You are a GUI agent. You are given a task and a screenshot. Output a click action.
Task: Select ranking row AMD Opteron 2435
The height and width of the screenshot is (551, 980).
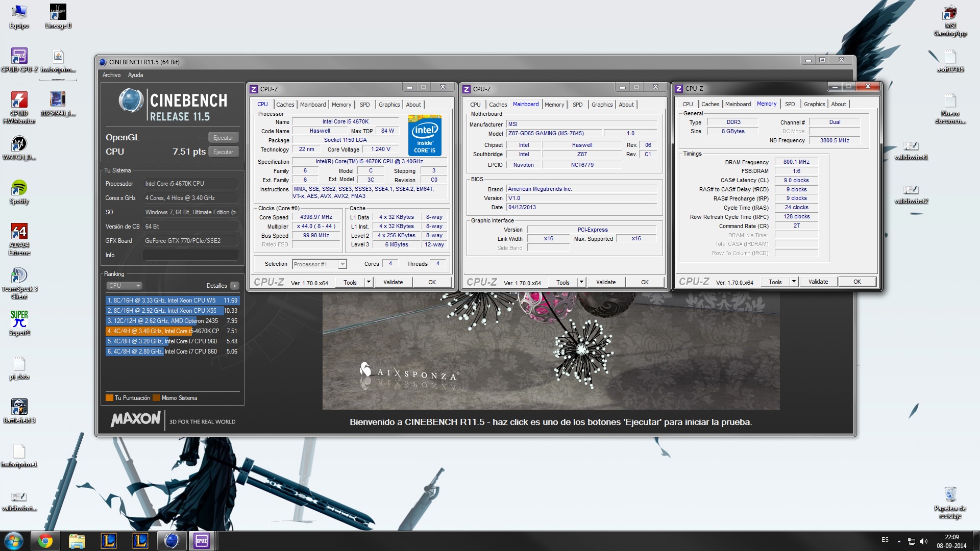(x=172, y=321)
